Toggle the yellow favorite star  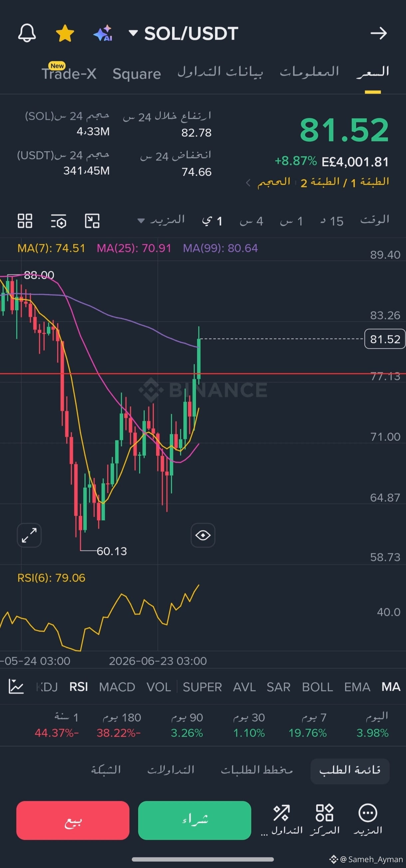pos(65,33)
